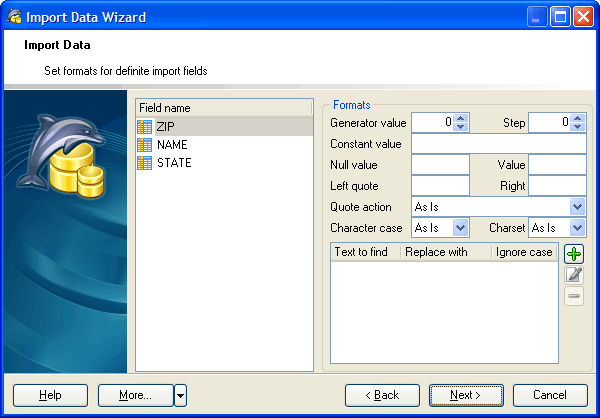Decrease the Step value spinner
The image size is (600, 418).
578,127
